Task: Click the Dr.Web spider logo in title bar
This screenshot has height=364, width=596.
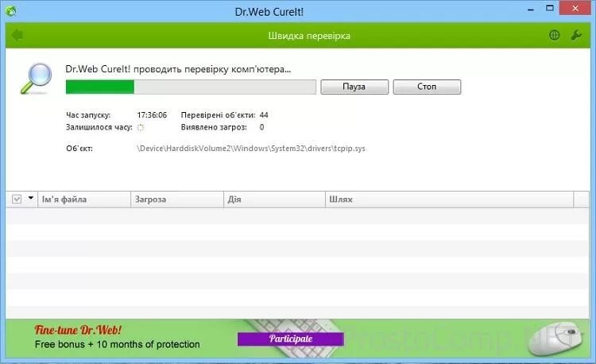Action: pos(11,11)
